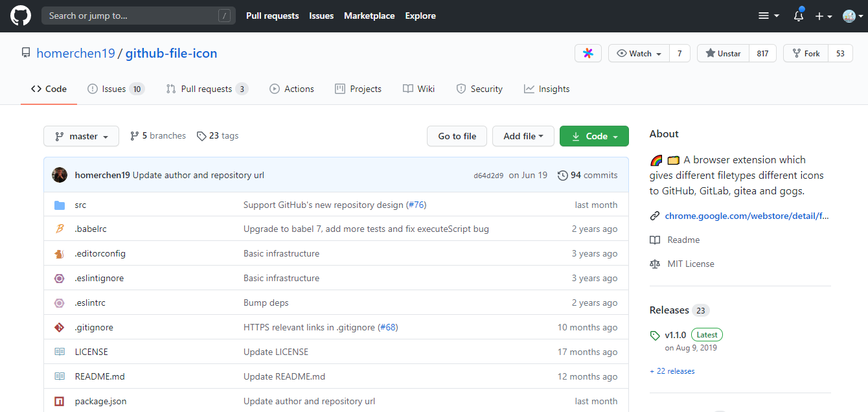View the 817 stargazers count
This screenshot has width=868, height=412.
(x=762, y=53)
